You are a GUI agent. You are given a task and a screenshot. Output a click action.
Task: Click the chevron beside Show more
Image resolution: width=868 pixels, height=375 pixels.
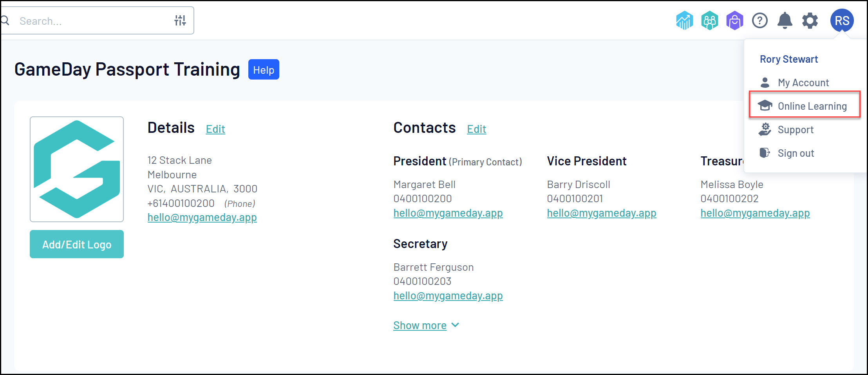[x=455, y=325]
